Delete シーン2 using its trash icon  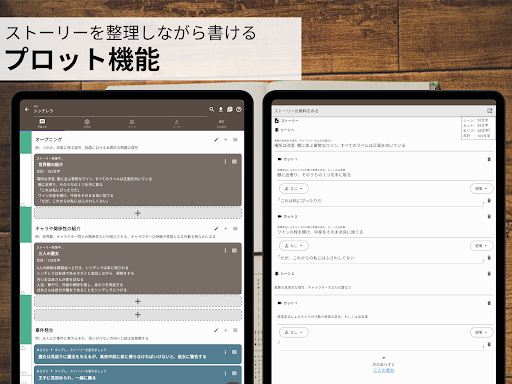[489, 274]
